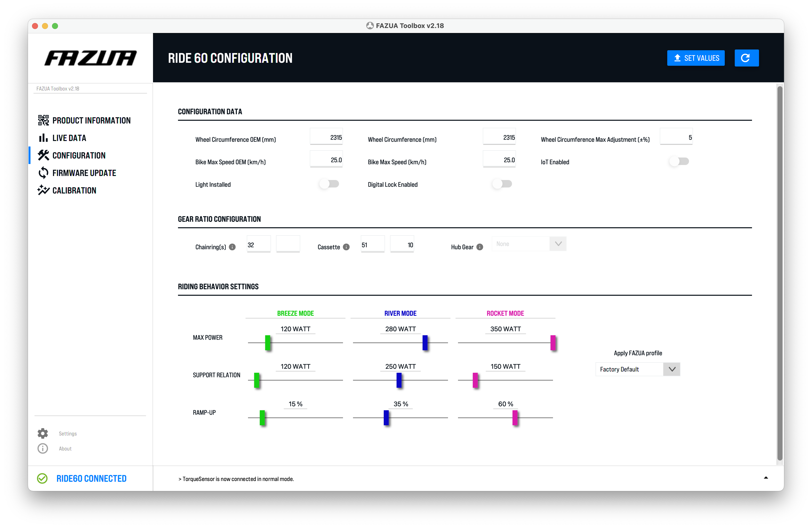812x528 pixels.
Task: Toggle the Light Installed switch
Action: click(329, 184)
